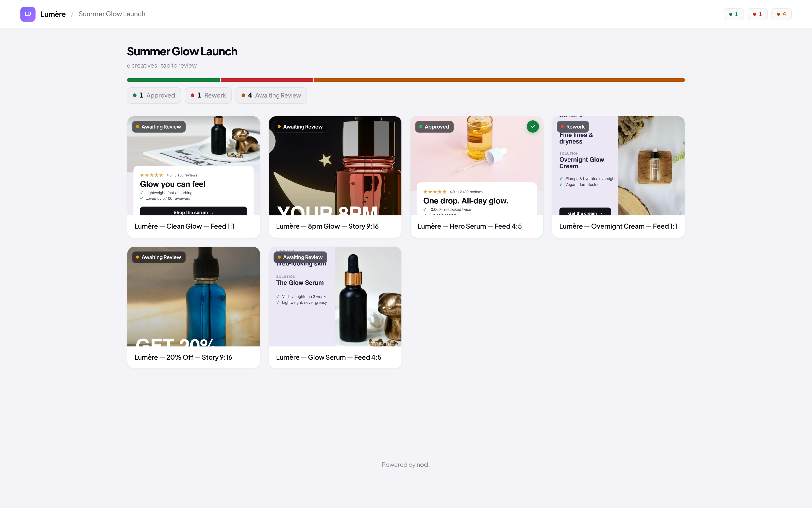Click Awaiting Review badge on 8pm Glow card
Viewport: 812px width, 508px height.
click(x=300, y=127)
